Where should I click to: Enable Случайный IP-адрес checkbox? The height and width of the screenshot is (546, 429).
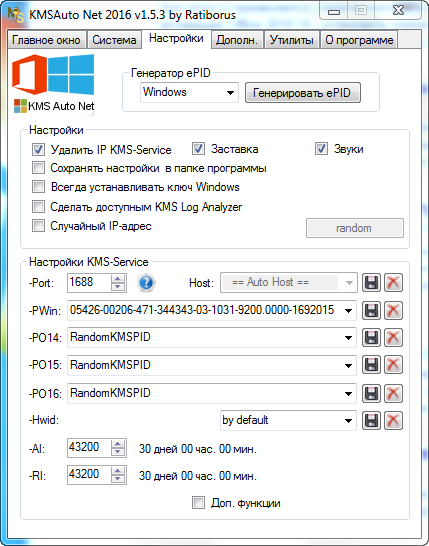point(38,226)
